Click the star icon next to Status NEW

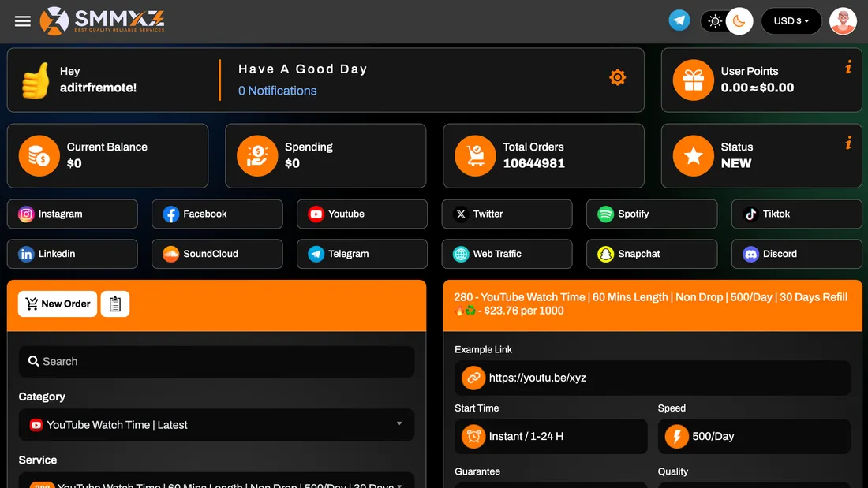tap(693, 155)
